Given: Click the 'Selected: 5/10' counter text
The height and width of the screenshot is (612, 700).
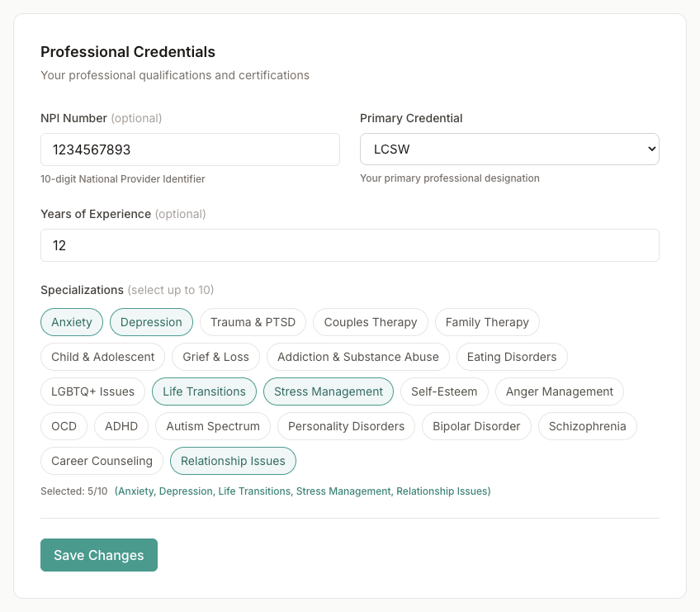Looking at the screenshot, I should tap(74, 491).
